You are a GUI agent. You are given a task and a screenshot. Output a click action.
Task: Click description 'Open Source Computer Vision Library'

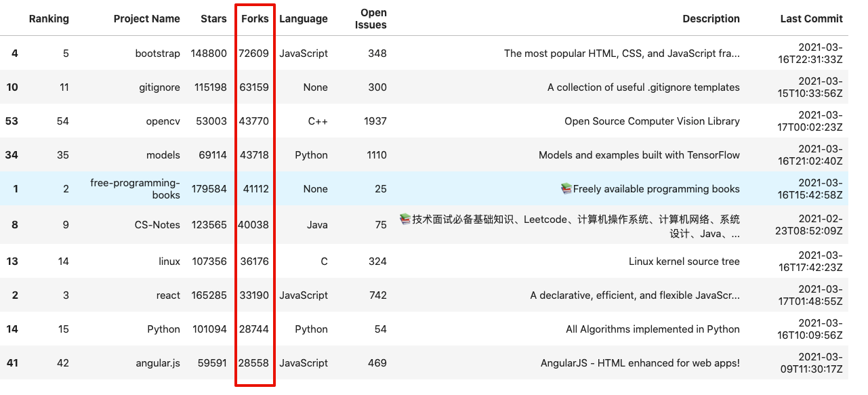(653, 121)
